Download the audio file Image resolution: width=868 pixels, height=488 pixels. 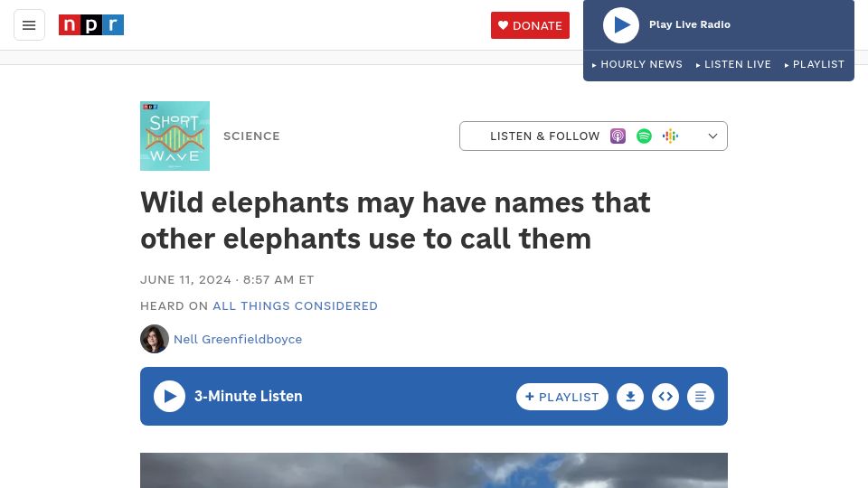[x=630, y=397]
